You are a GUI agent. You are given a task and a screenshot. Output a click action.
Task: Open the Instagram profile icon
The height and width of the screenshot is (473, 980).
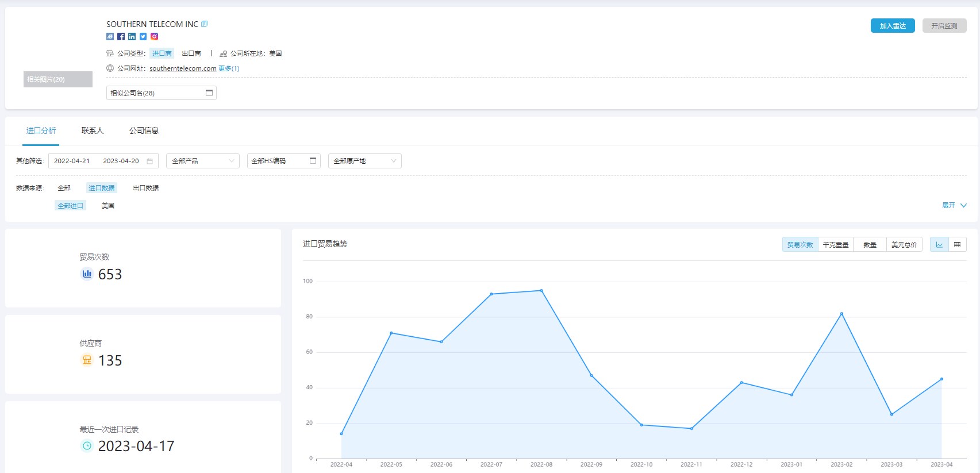tap(154, 36)
